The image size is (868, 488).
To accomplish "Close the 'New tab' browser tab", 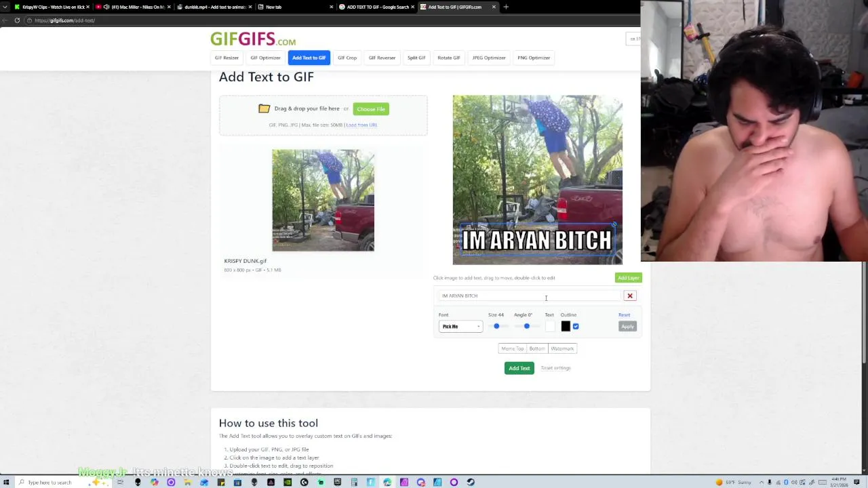I will tap(331, 7).
